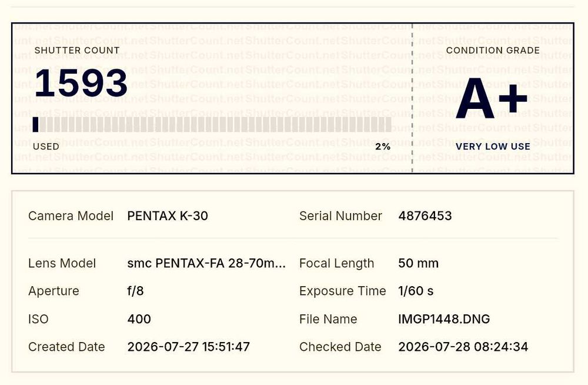Click the f/8 aperture value
This screenshot has height=385, width=588.
coord(135,291)
